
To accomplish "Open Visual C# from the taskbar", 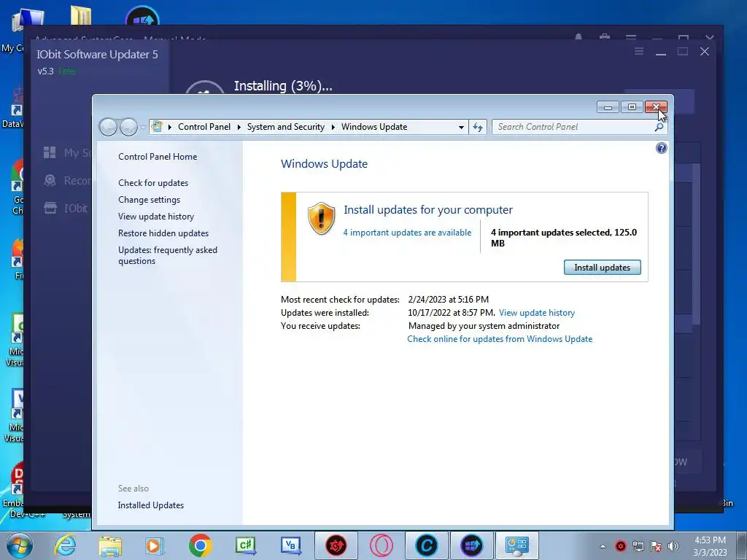I will 246,545.
